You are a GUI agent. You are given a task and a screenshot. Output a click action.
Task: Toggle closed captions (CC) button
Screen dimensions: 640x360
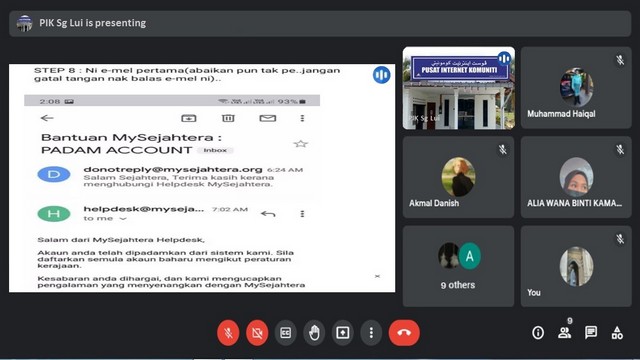285,333
